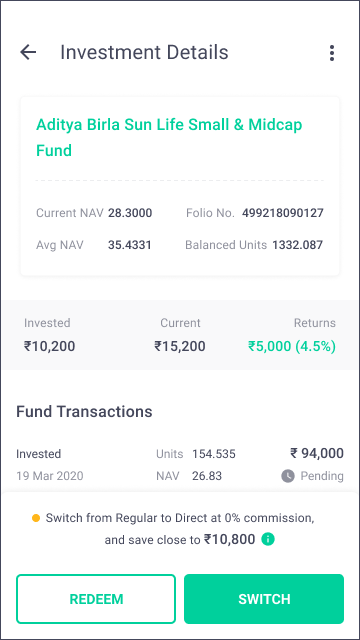360x640 pixels.
Task: Tap the Invested ₹10,200 amount
Action: 49,347
